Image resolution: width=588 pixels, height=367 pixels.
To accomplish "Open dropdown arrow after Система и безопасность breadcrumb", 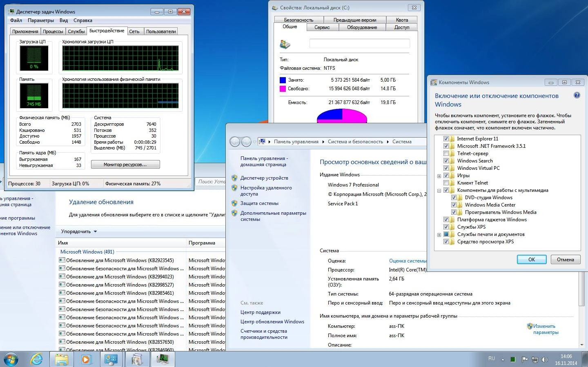I will (x=388, y=142).
